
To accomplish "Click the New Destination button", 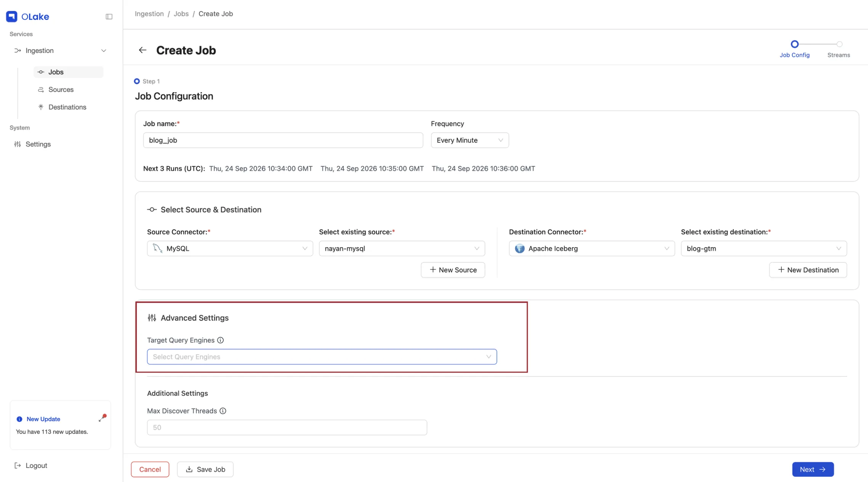I will click(x=808, y=270).
